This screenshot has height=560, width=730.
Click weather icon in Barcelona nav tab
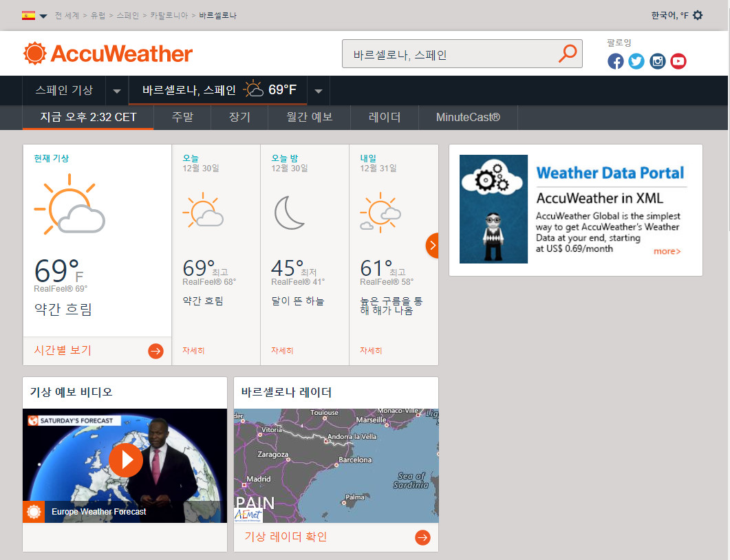click(x=254, y=89)
